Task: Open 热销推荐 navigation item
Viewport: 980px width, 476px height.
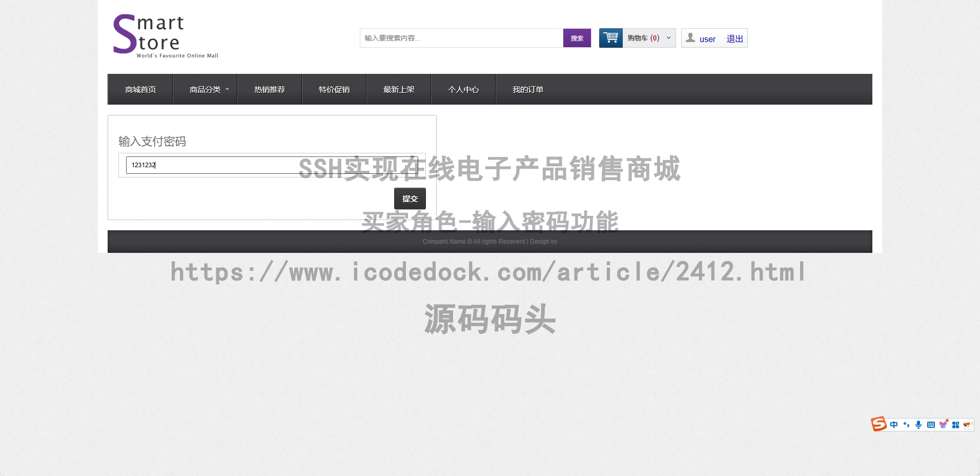Action: click(x=270, y=89)
